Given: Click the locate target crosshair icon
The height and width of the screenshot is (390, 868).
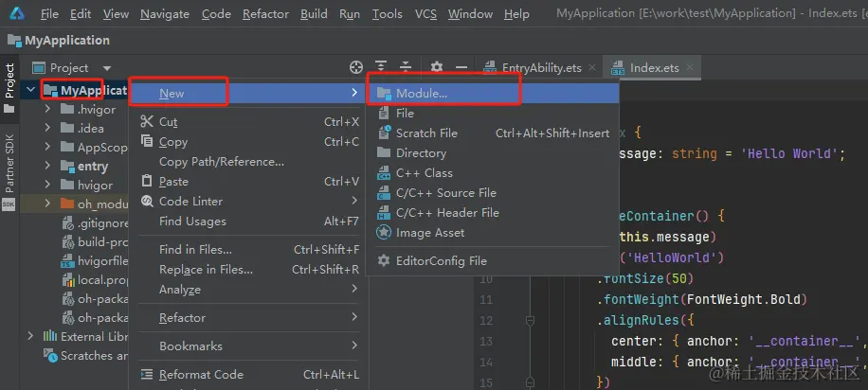Looking at the screenshot, I should [356, 67].
